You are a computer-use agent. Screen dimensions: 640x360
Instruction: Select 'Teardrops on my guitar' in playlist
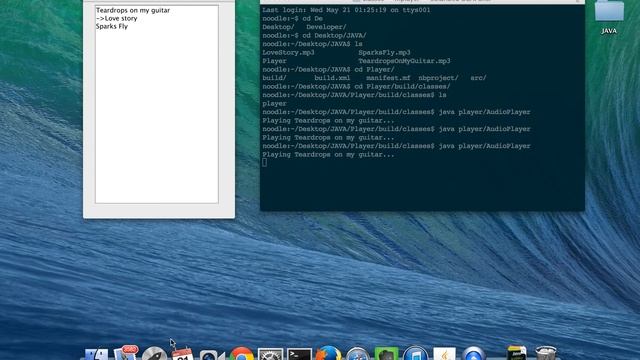(x=133, y=10)
